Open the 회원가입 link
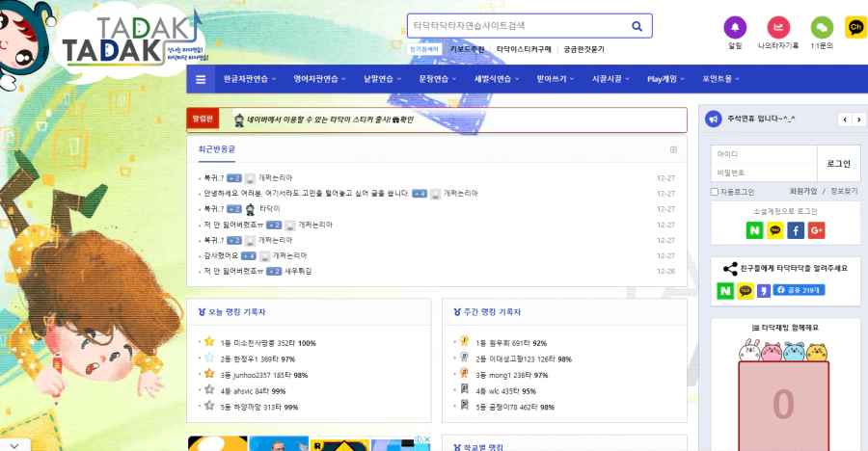The image size is (868, 451). coord(803,191)
